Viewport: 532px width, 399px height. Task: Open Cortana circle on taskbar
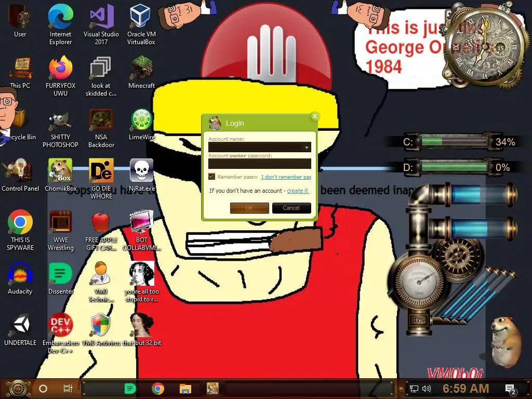click(43, 389)
